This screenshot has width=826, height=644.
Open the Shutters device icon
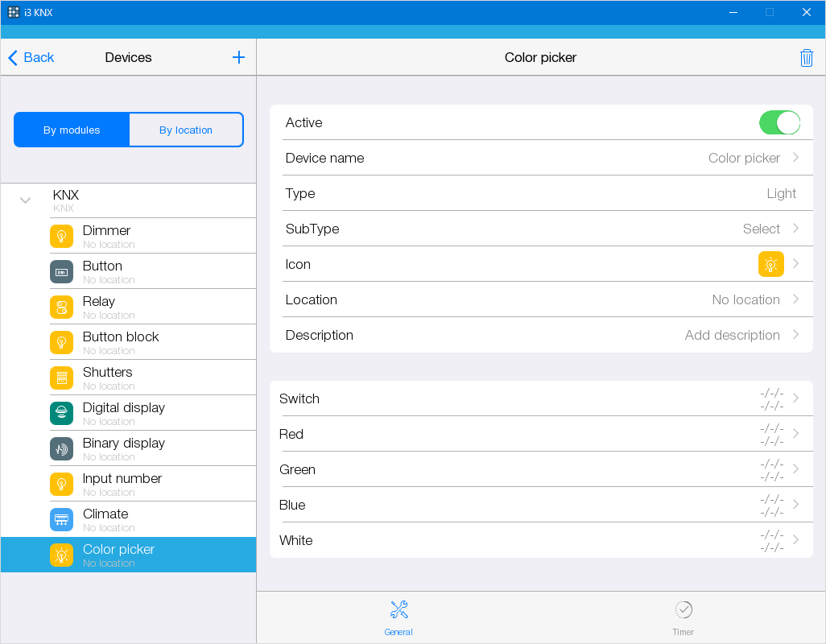tap(62, 378)
